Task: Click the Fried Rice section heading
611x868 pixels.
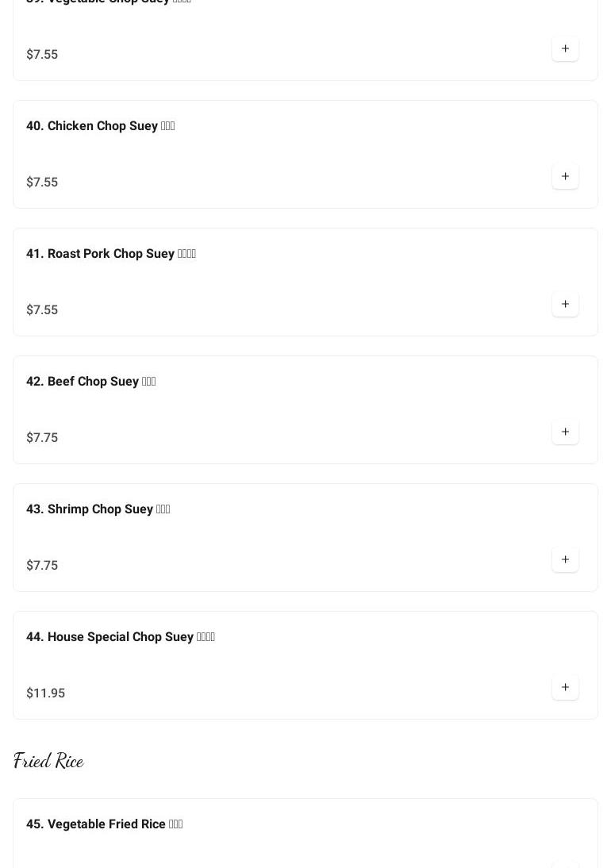Action: point(48,762)
